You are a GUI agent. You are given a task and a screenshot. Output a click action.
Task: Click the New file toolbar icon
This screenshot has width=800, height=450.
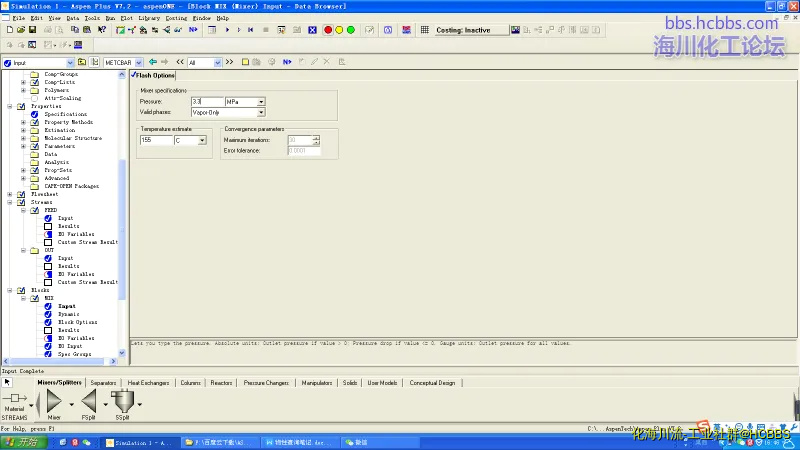point(10,30)
